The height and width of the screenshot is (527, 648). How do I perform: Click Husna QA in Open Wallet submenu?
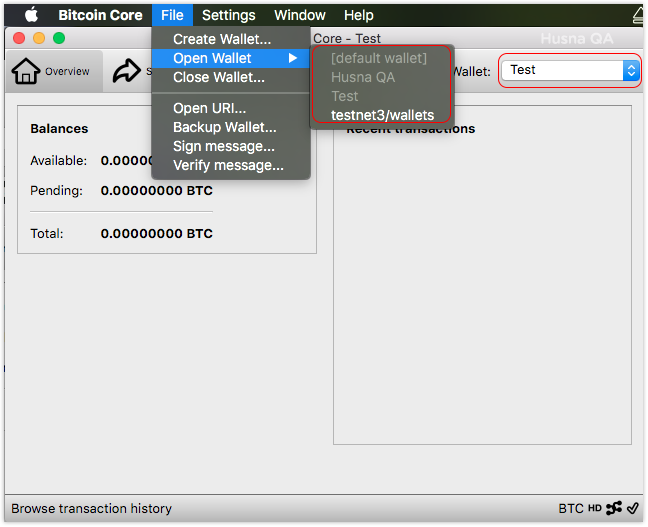tap(382, 77)
